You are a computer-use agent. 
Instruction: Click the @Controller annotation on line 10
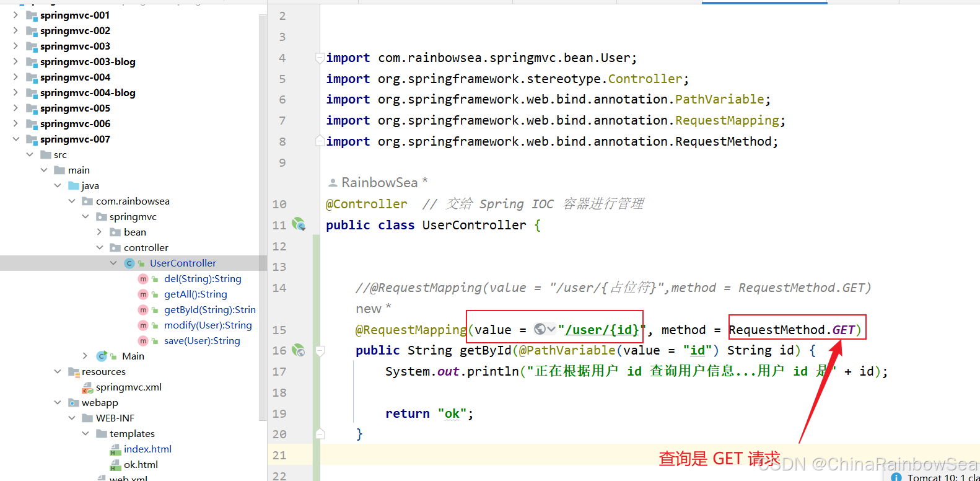[367, 204]
